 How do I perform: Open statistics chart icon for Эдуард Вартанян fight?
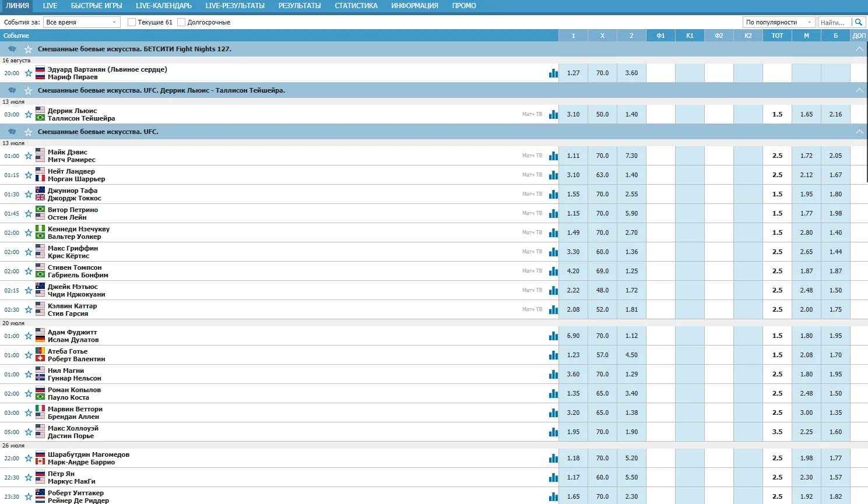(x=553, y=73)
